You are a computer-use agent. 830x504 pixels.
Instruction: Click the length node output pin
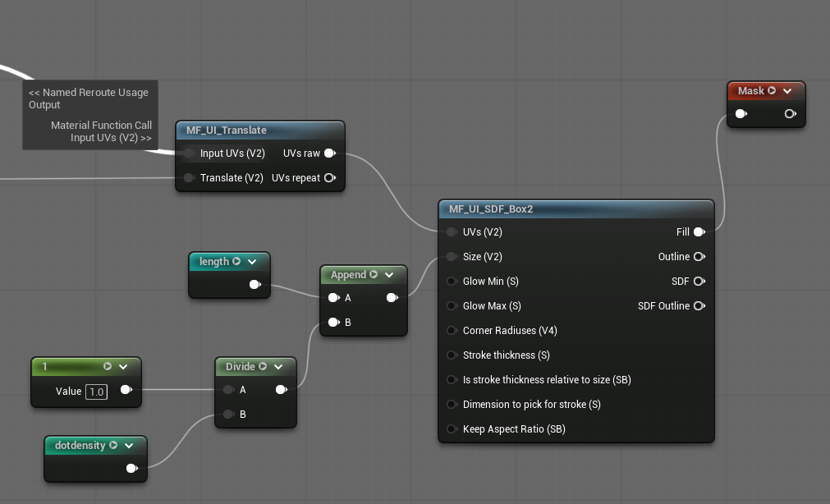coord(255,285)
